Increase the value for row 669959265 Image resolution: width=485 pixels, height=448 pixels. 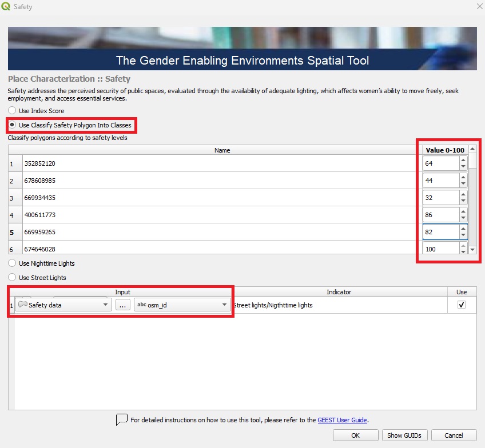pyautogui.click(x=463, y=229)
